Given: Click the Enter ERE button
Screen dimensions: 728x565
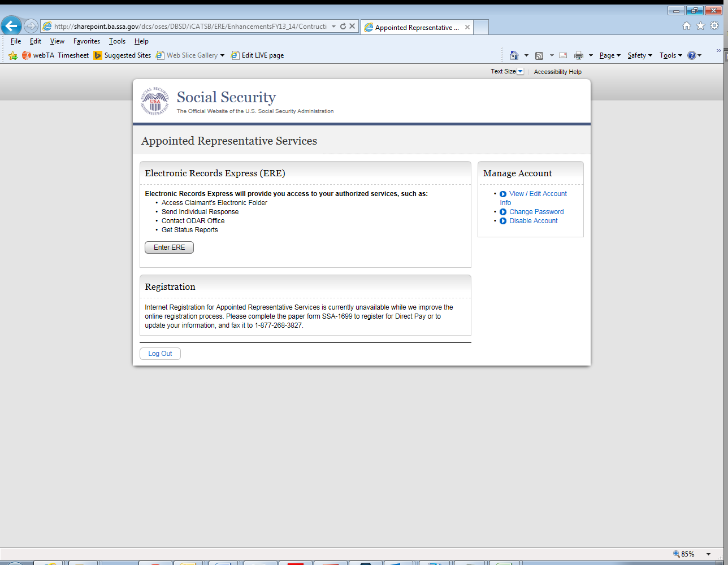Looking at the screenshot, I should 170,247.
